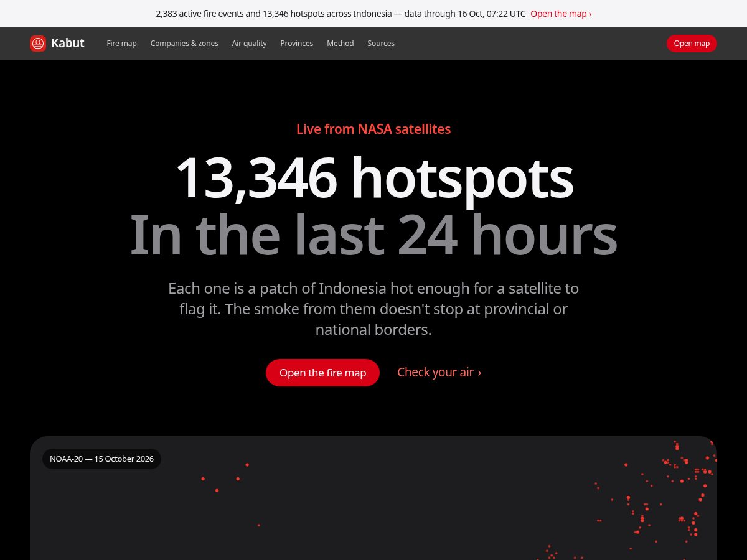Click the Kabut logo icon
Screen dimensions: 747x560
pyautogui.click(x=38, y=44)
